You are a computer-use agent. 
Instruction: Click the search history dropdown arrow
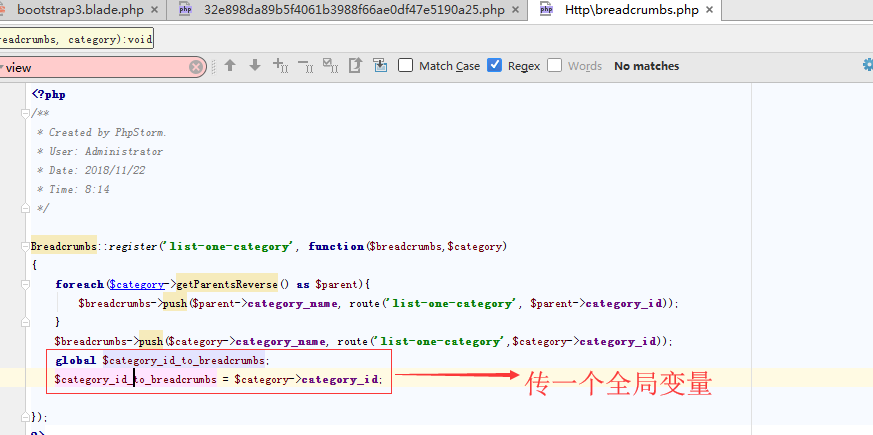(x=2, y=67)
